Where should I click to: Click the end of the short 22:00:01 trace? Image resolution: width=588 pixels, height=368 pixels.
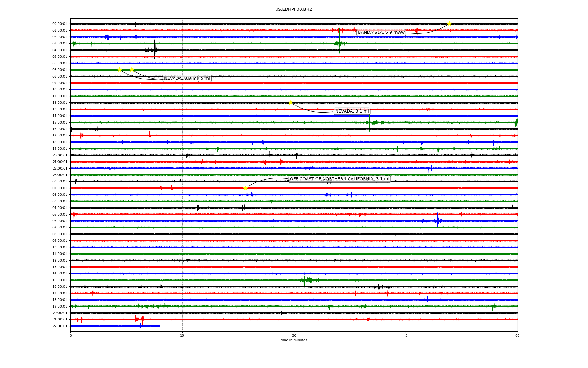(160, 326)
